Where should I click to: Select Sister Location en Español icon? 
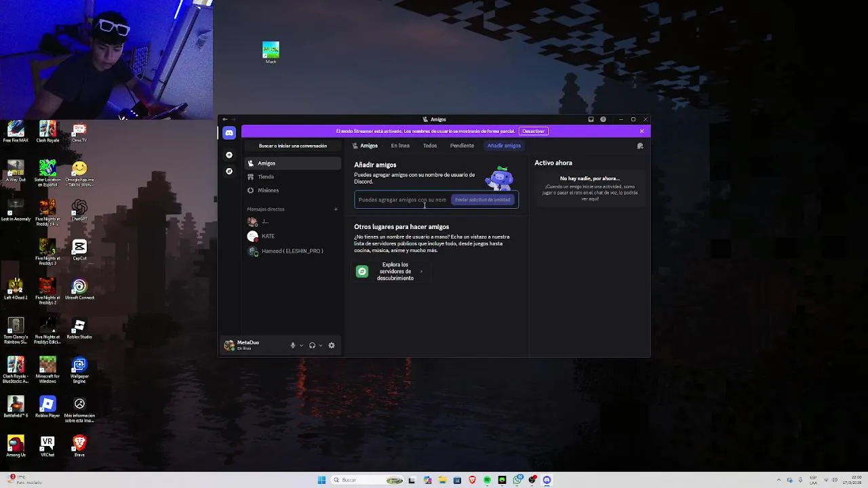coord(47,173)
